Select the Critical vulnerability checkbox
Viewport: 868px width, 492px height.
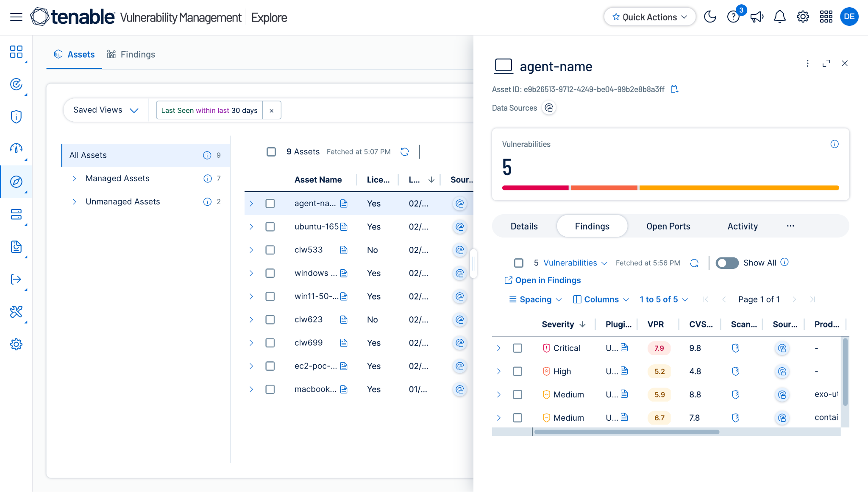pyautogui.click(x=517, y=348)
